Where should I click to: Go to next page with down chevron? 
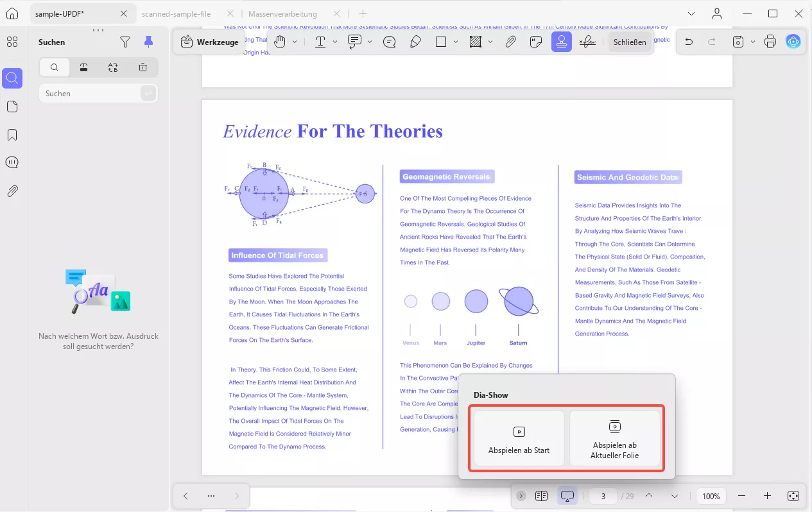(x=674, y=496)
